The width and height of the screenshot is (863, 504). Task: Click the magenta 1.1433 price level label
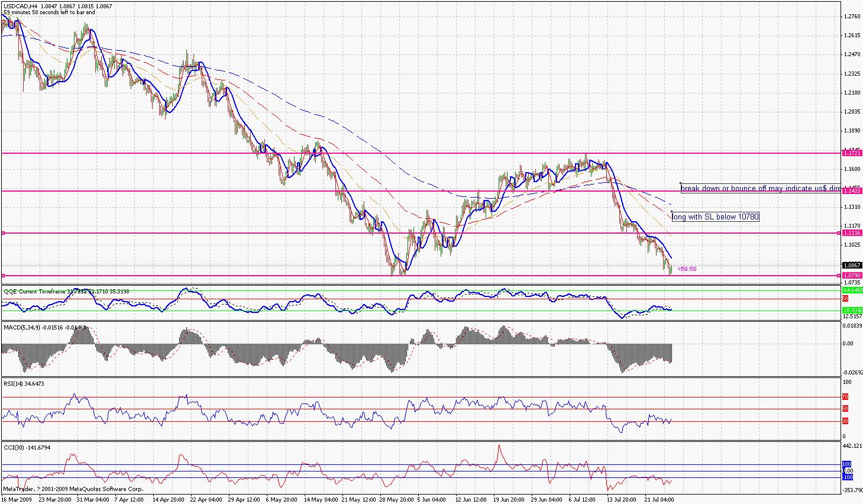point(852,191)
